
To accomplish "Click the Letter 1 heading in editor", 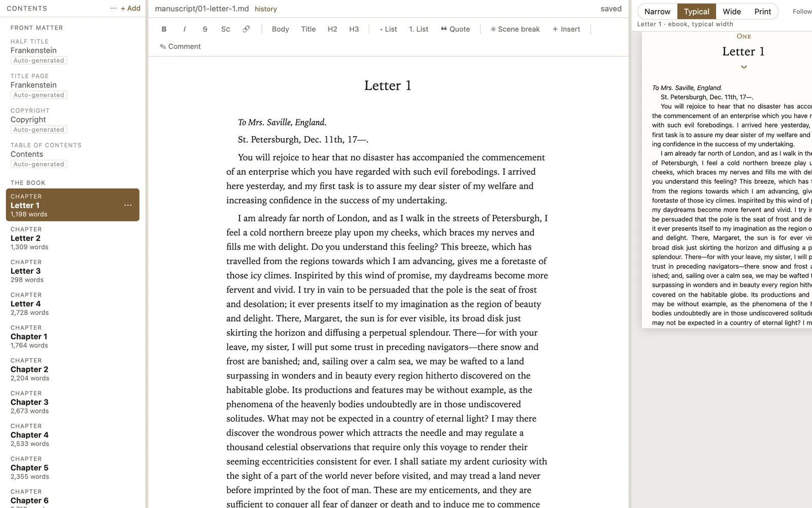I will click(388, 85).
